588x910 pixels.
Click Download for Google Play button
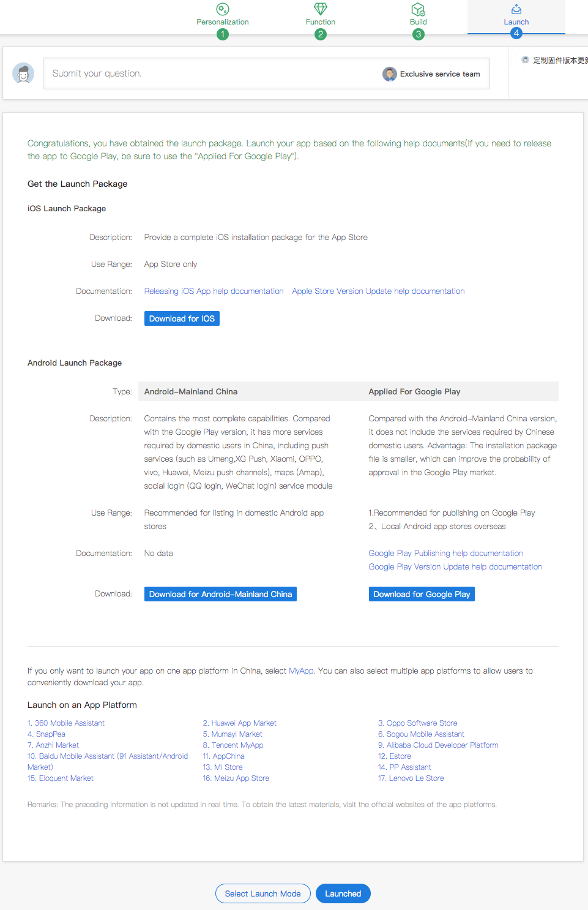[x=422, y=594]
